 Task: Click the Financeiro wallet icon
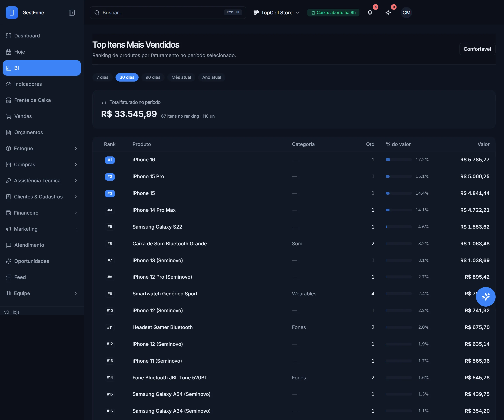click(8, 213)
